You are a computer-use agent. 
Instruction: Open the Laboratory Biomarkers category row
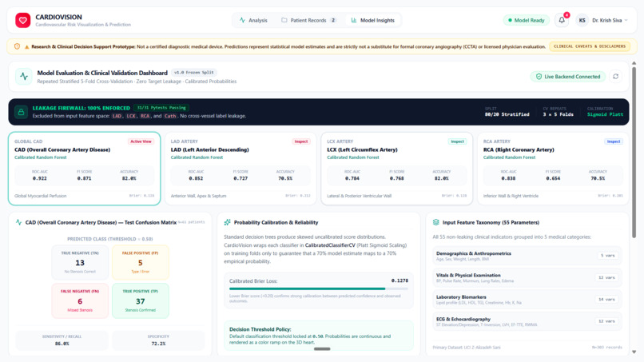pyautogui.click(x=527, y=300)
